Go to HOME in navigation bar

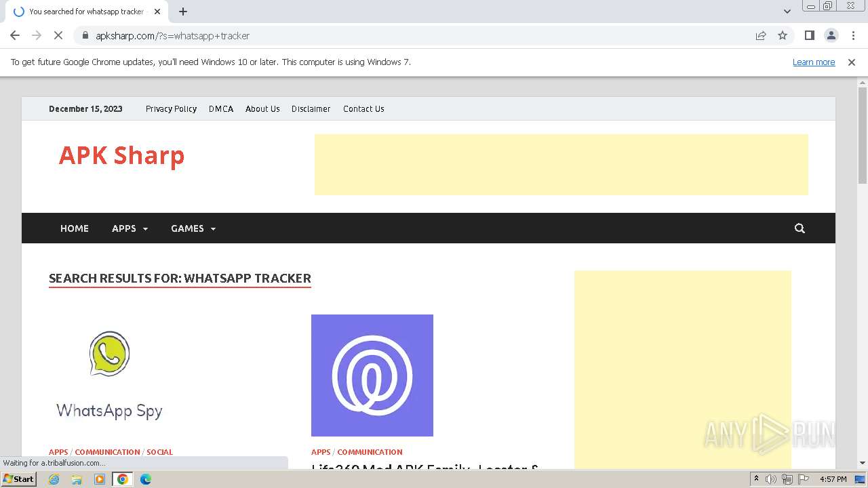[x=75, y=228]
